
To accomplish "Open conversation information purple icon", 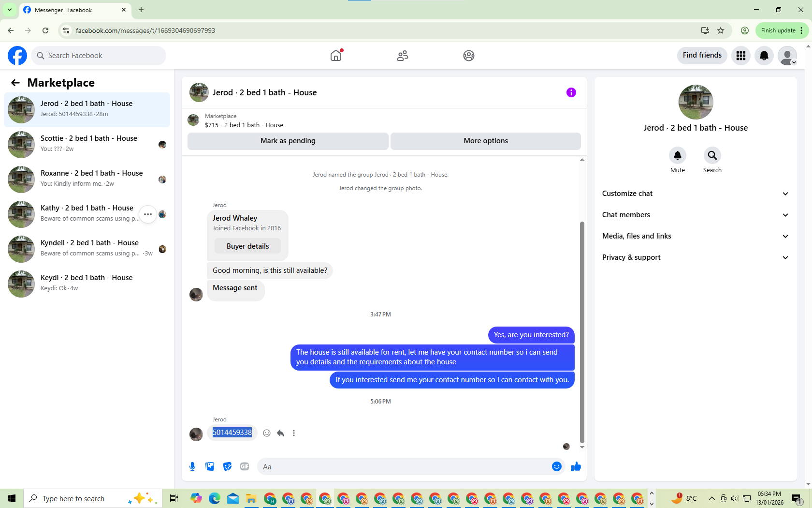I will point(571,92).
